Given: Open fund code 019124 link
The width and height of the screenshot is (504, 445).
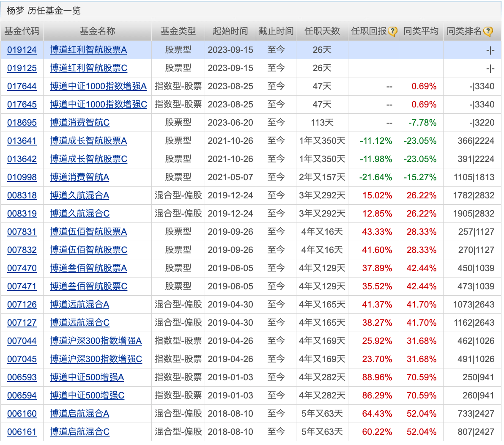Looking at the screenshot, I should (22, 50).
